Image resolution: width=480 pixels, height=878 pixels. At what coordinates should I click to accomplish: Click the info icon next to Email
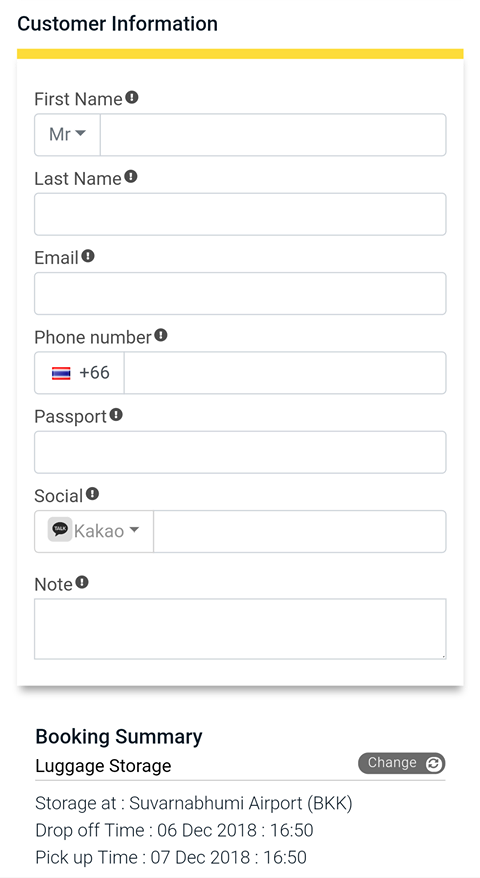[x=88, y=256]
